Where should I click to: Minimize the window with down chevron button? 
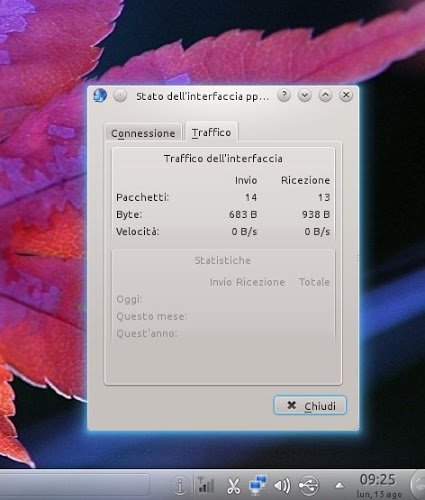[x=304, y=96]
